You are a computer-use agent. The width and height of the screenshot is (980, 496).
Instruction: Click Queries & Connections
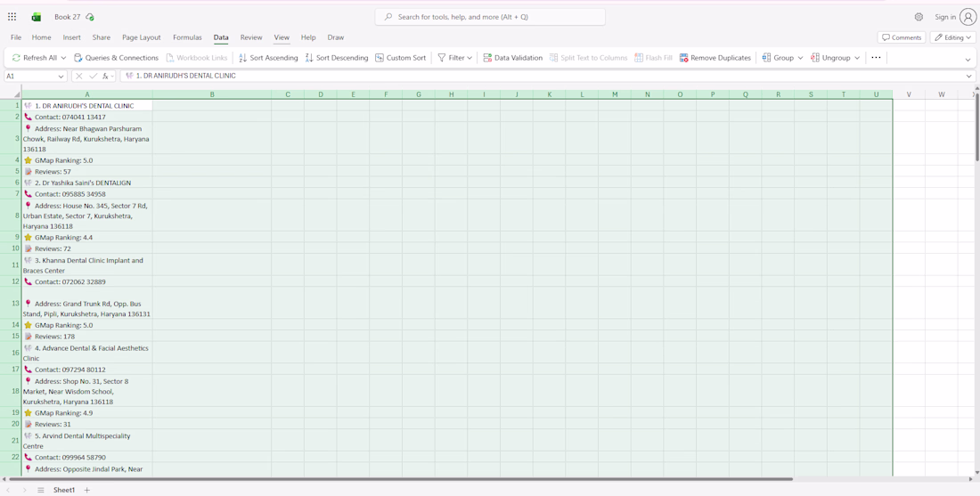(x=116, y=58)
